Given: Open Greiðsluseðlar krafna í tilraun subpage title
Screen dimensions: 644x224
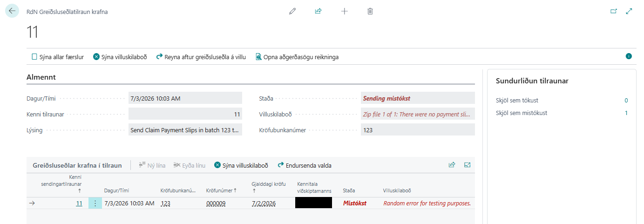Looking at the screenshot, I should [77, 165].
